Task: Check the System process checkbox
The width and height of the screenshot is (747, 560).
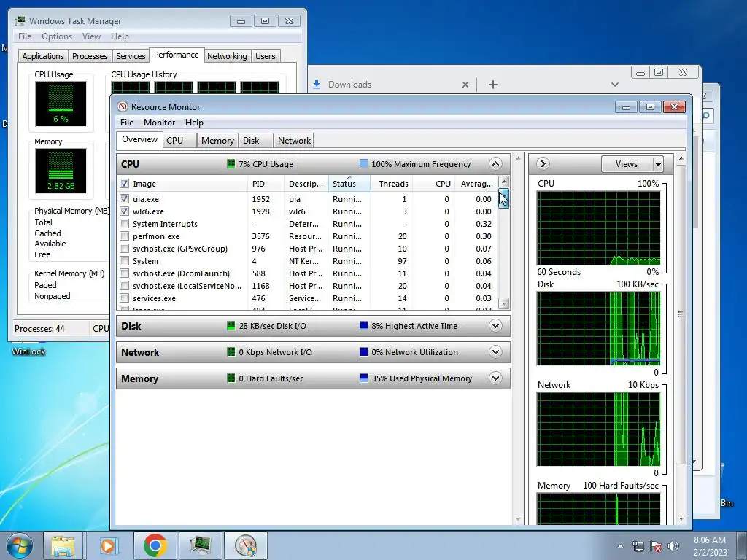Action: pos(124,260)
